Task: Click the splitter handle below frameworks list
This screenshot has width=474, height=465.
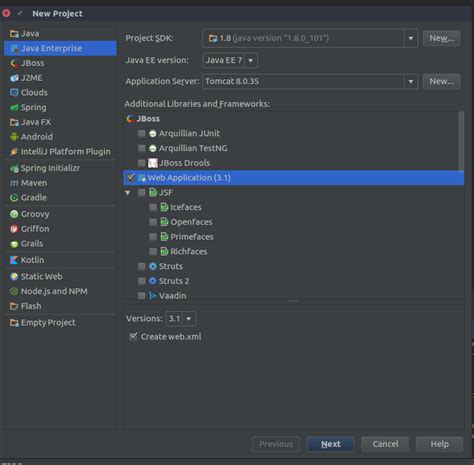Action: coord(293,301)
